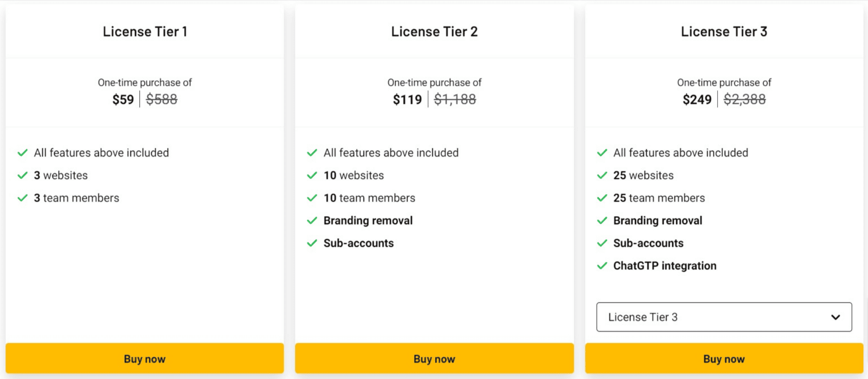The height and width of the screenshot is (379, 868).
Task: Select the License Tier 1 heading
Action: [145, 31]
